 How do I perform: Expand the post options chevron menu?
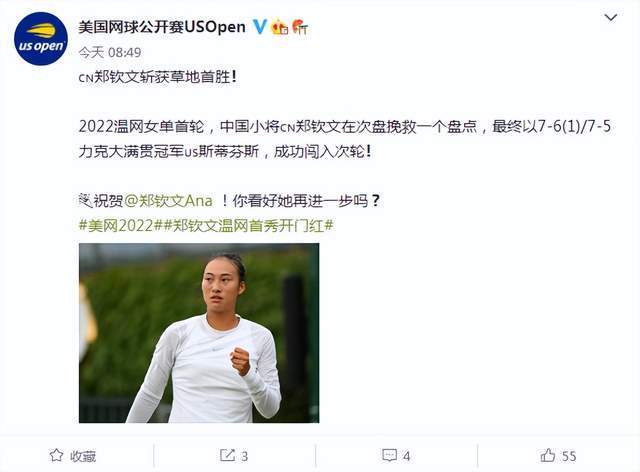click(x=611, y=18)
